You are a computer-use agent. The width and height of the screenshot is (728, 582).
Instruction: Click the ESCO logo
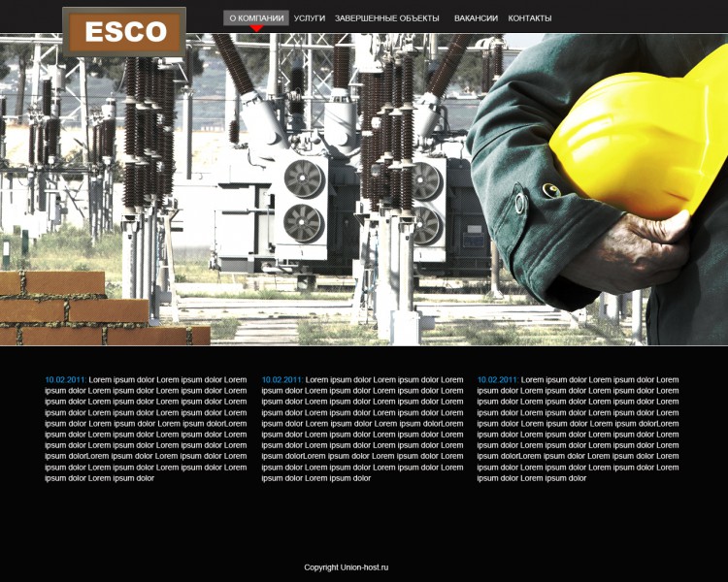click(x=124, y=32)
